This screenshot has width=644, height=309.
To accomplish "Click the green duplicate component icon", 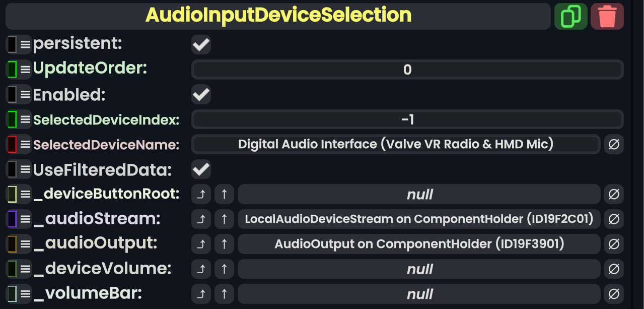I will [570, 16].
